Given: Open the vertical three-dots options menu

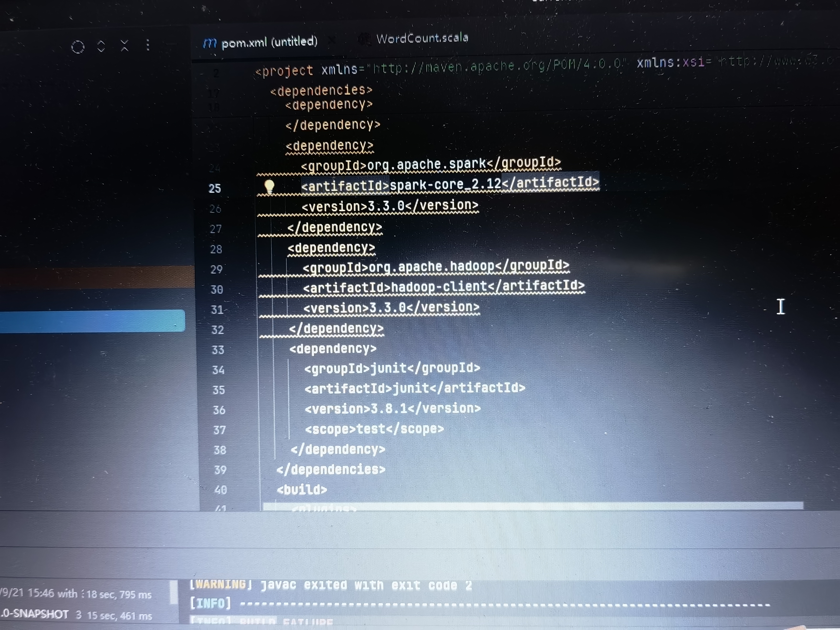Looking at the screenshot, I should coord(148,45).
